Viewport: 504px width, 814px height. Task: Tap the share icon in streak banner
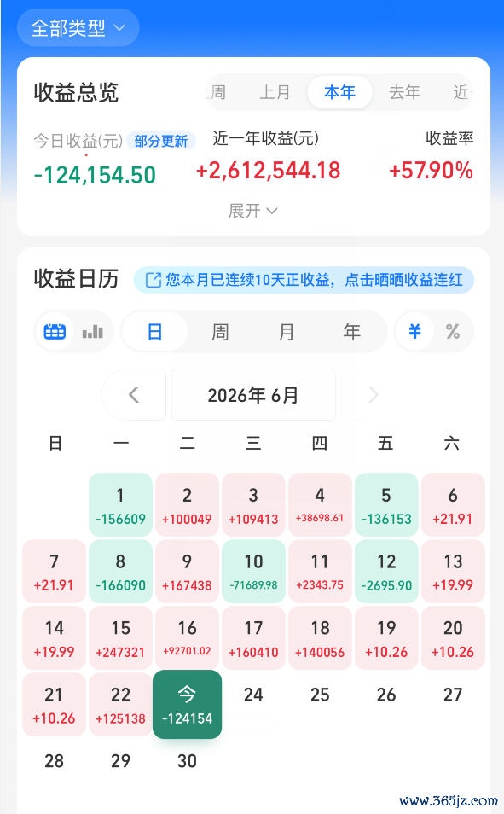(154, 281)
